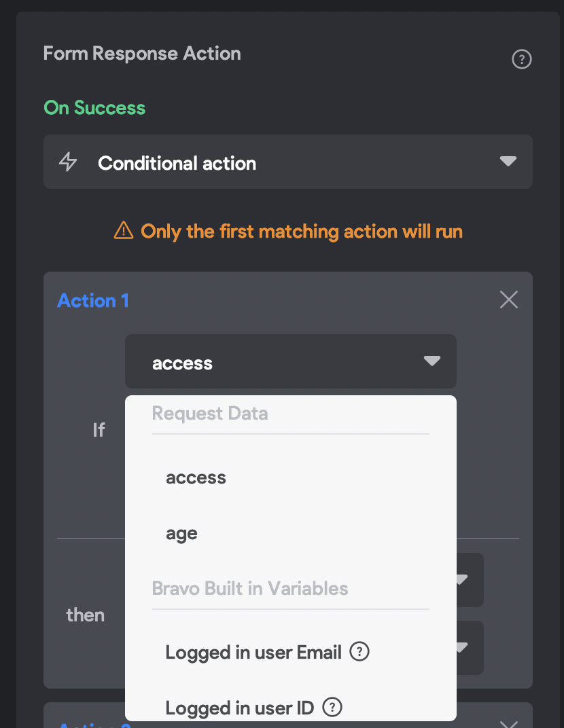Click the orange warning triangle icon
Viewport: 564px width, 728px height.
point(124,232)
